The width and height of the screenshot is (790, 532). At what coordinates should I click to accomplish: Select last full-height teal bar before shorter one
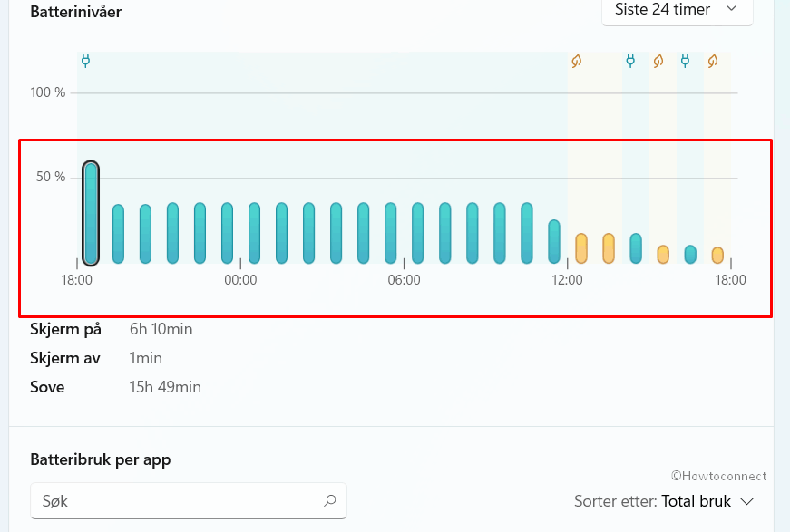click(527, 233)
